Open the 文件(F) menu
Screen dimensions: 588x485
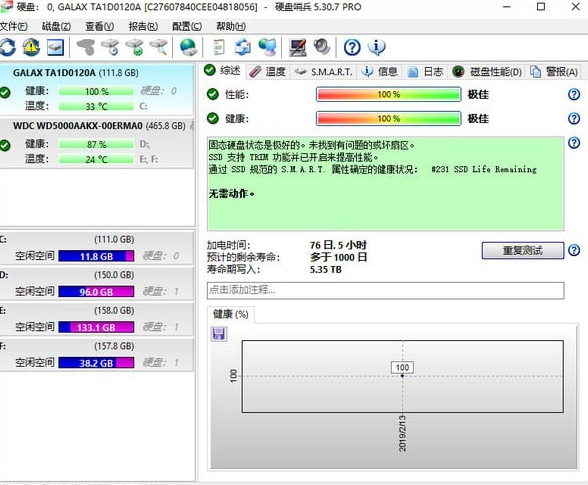click(x=14, y=26)
